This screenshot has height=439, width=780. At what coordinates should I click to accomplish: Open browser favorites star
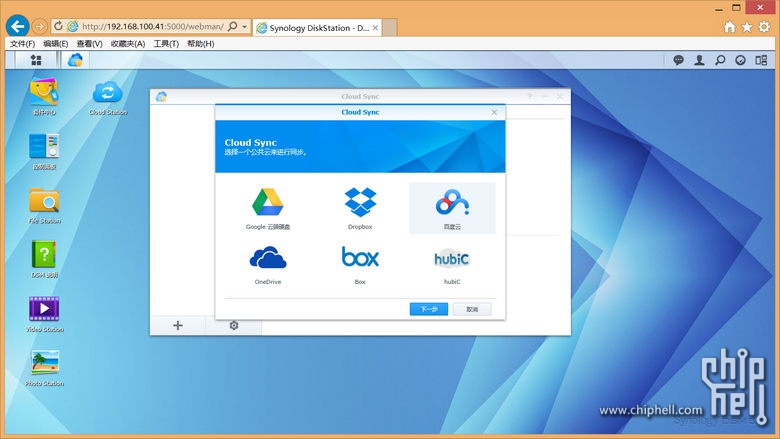click(747, 27)
